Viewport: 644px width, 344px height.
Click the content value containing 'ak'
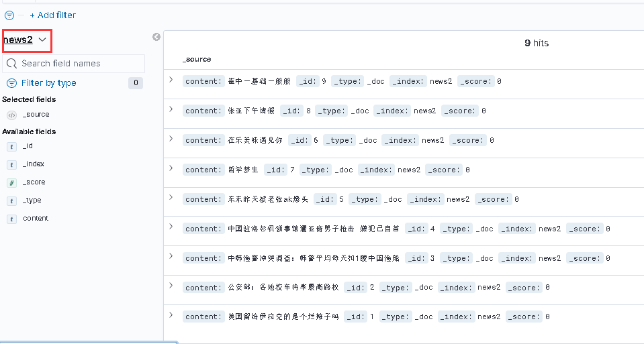click(x=268, y=199)
